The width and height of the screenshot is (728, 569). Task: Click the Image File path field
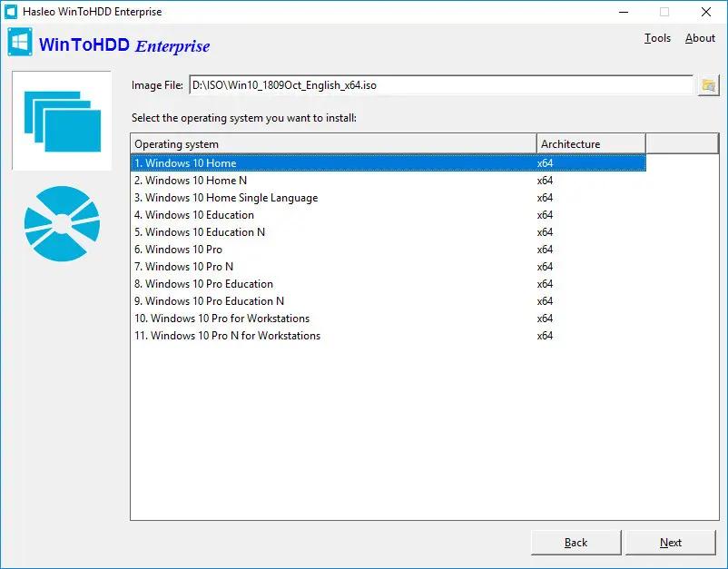[441, 85]
